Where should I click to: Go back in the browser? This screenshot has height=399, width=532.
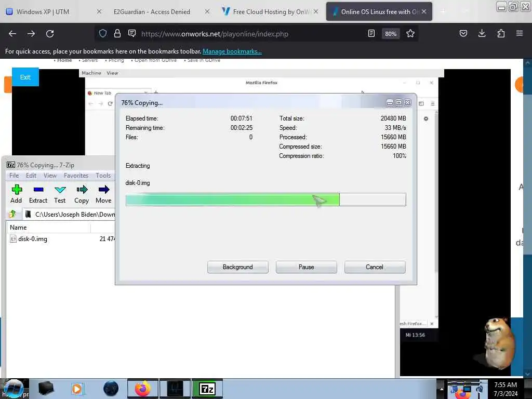12,34
